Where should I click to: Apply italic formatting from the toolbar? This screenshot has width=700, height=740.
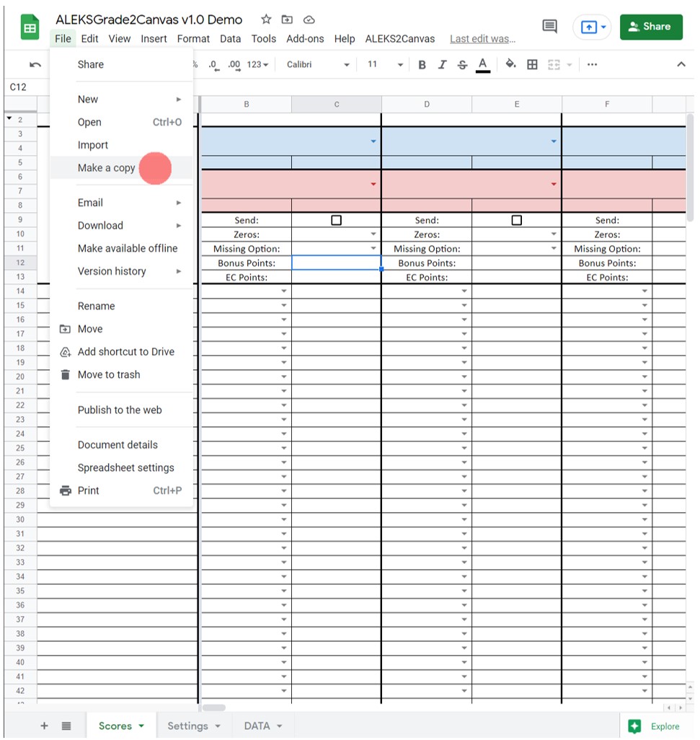(x=442, y=64)
